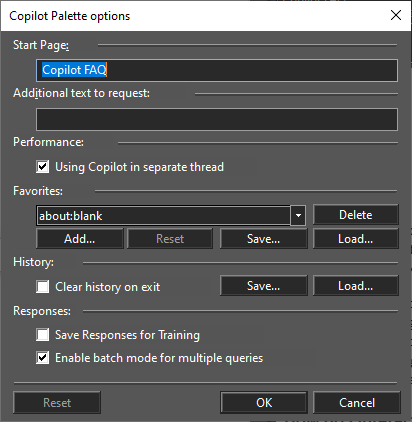This screenshot has height=422, width=412.
Task: Click the Reset button under Favorites
Action: click(170, 239)
